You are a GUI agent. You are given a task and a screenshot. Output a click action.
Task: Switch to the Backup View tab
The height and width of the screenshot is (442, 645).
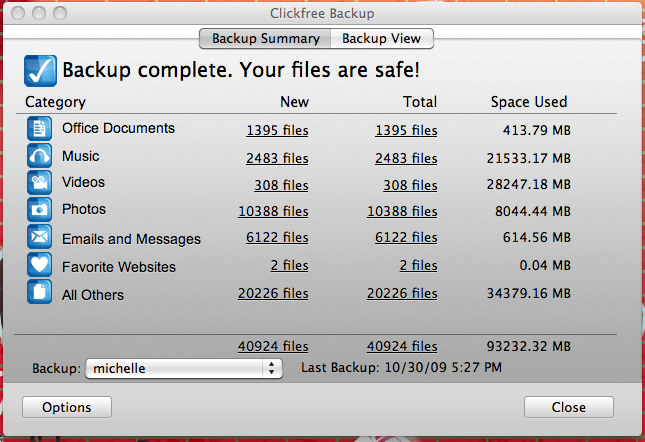tap(381, 39)
